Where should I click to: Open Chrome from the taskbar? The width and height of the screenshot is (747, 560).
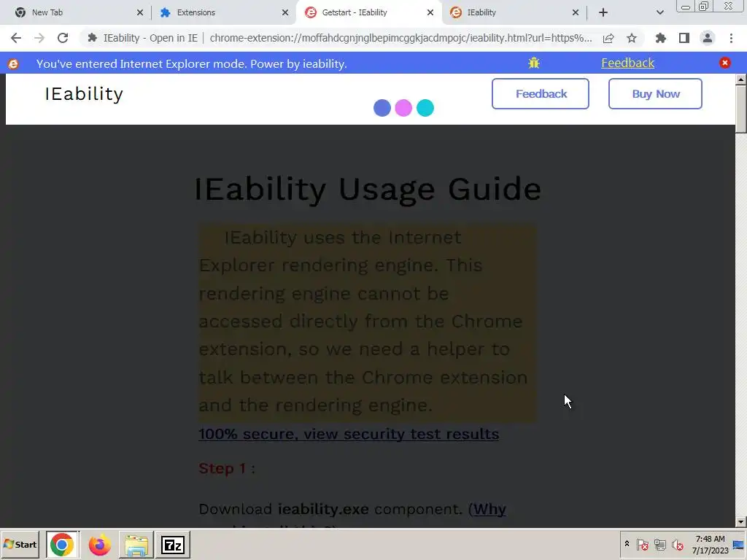pos(62,545)
